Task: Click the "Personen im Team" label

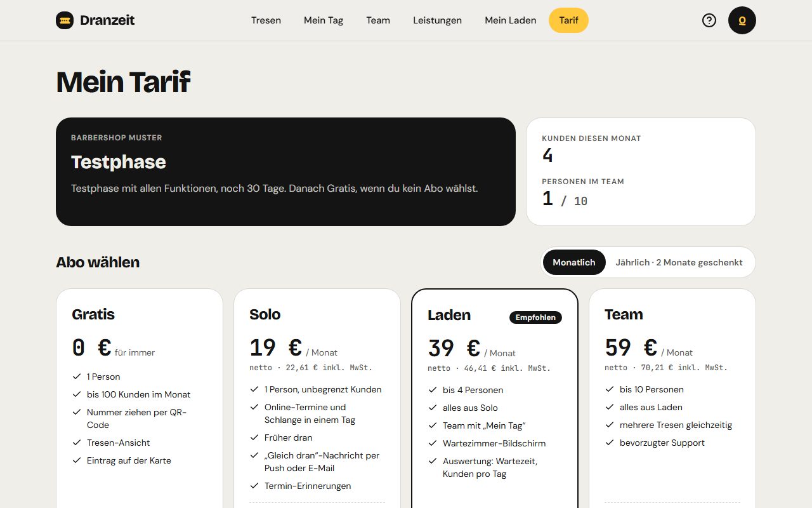Action: pos(583,182)
